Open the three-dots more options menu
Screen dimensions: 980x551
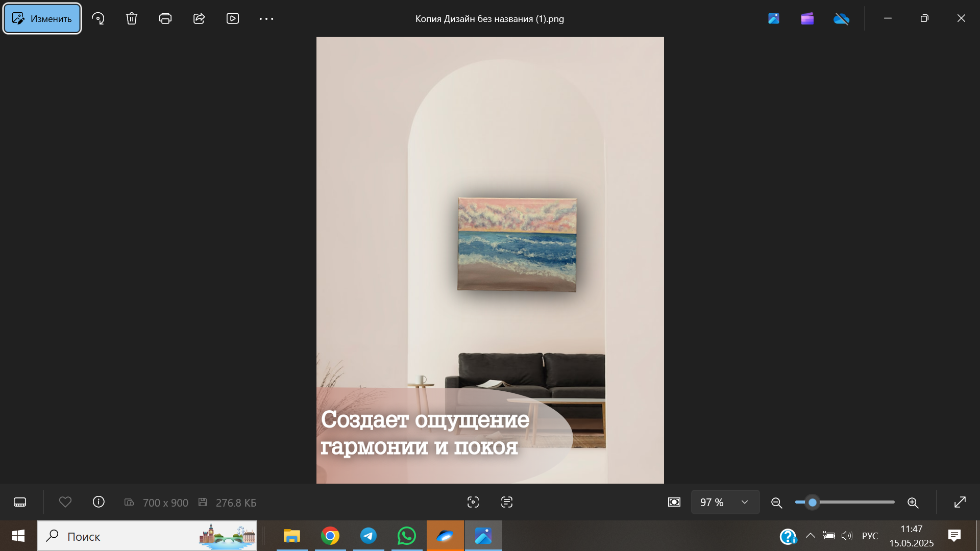click(x=266, y=19)
